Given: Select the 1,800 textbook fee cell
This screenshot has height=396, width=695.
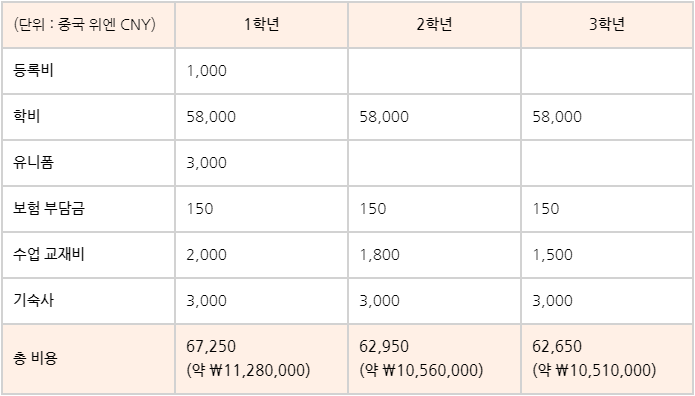Looking at the screenshot, I should pyautogui.click(x=434, y=255).
